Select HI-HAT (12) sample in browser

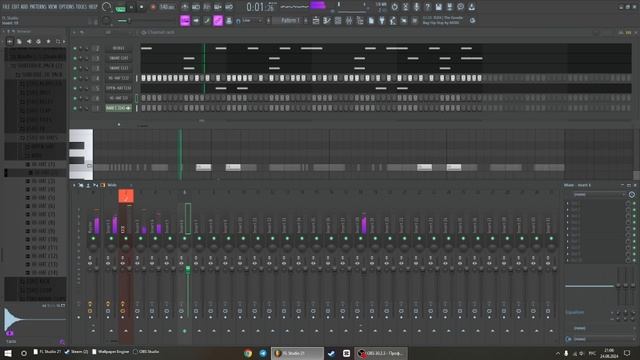[44, 256]
